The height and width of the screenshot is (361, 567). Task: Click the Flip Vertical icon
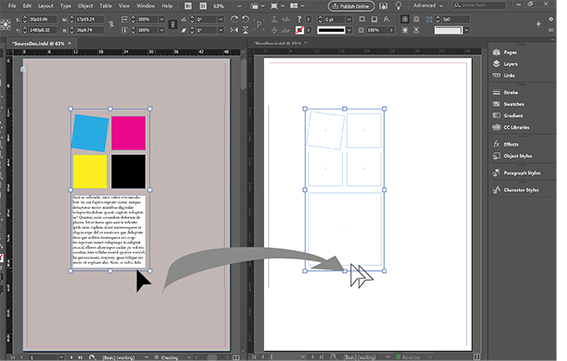[x=246, y=30]
